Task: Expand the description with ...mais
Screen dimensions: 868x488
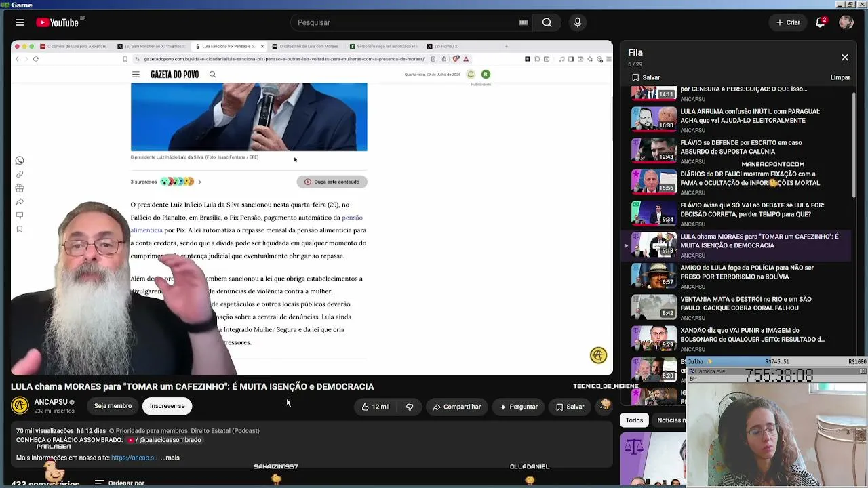Action: coord(170,457)
